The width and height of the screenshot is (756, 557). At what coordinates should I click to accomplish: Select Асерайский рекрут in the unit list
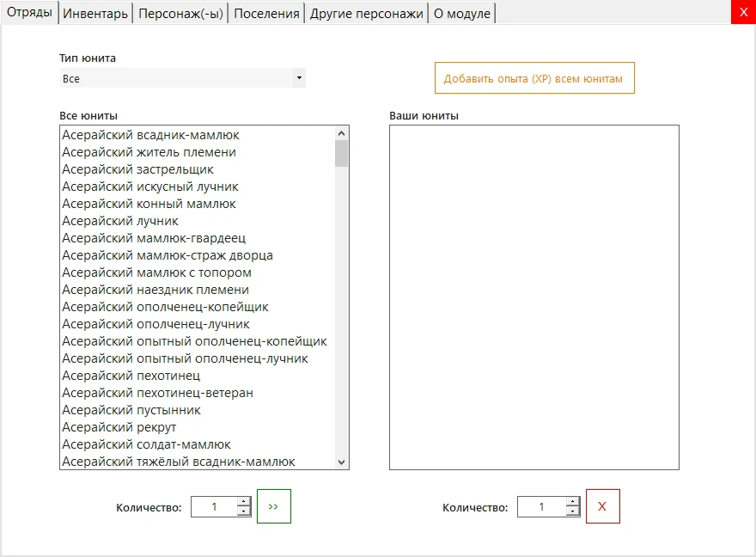[119, 427]
